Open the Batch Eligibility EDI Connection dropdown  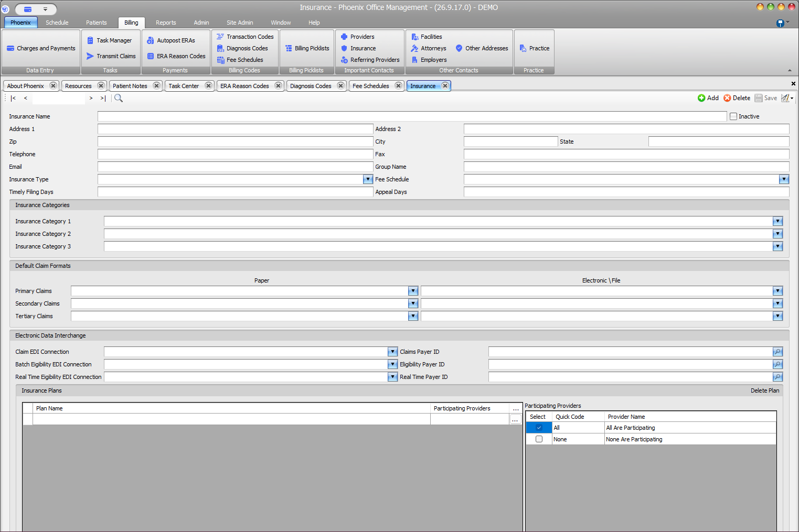392,364
